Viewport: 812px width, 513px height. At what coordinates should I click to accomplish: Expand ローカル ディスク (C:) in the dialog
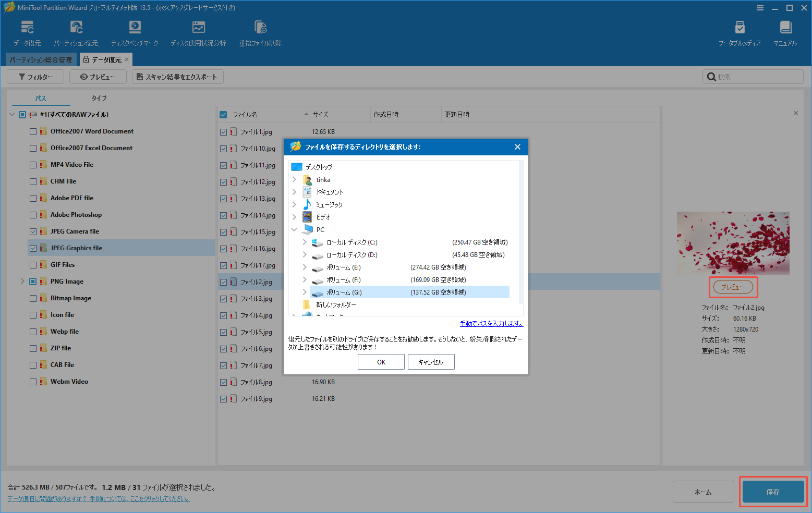tap(304, 242)
